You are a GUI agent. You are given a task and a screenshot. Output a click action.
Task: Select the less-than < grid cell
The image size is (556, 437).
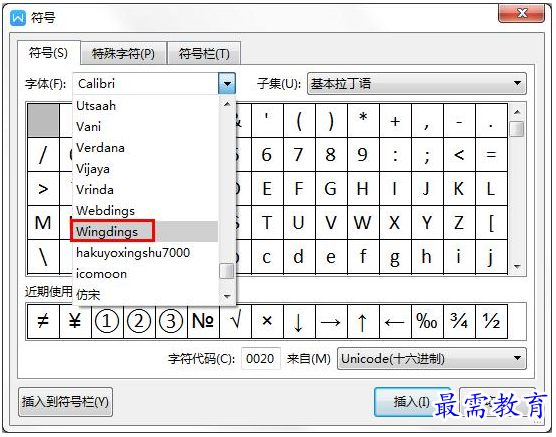point(459,155)
